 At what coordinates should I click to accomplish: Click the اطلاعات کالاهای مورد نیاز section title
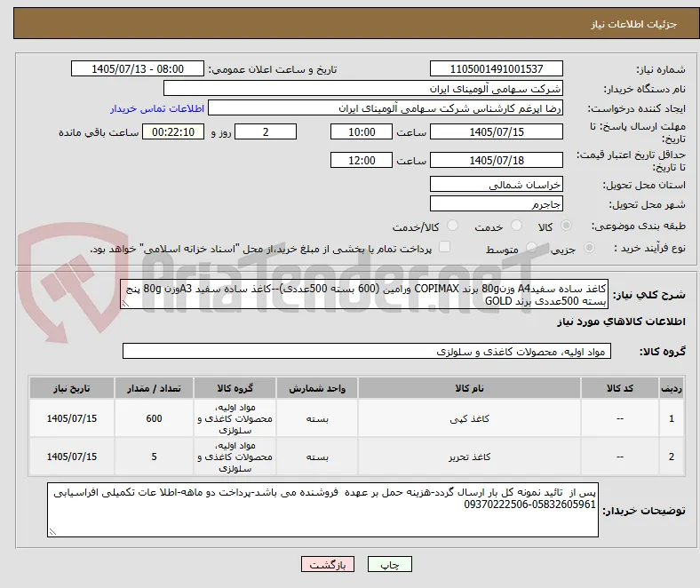621,322
